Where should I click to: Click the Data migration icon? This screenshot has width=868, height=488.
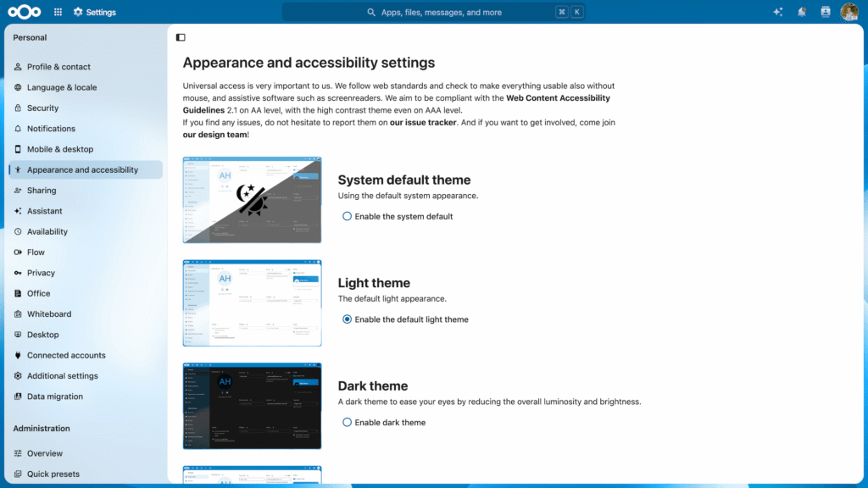[x=18, y=396]
